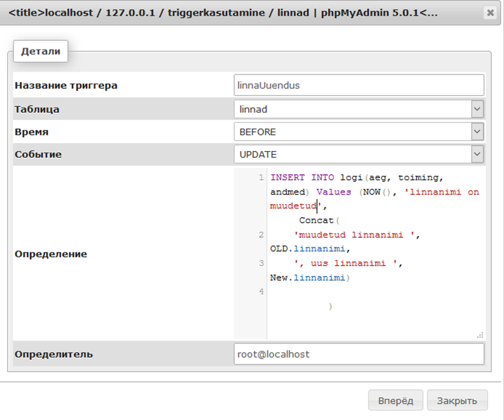
Task: Click the Закрыть button
Action: pyautogui.click(x=457, y=400)
